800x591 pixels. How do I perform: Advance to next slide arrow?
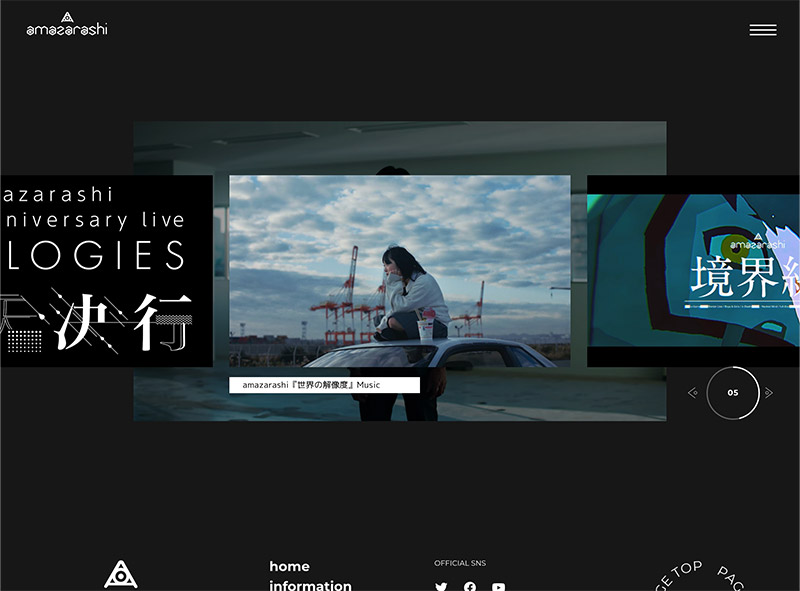(769, 393)
